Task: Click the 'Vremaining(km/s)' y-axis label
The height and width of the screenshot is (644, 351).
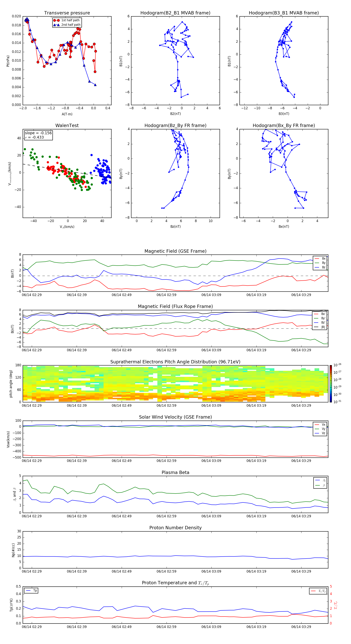Action: [x=10, y=173]
